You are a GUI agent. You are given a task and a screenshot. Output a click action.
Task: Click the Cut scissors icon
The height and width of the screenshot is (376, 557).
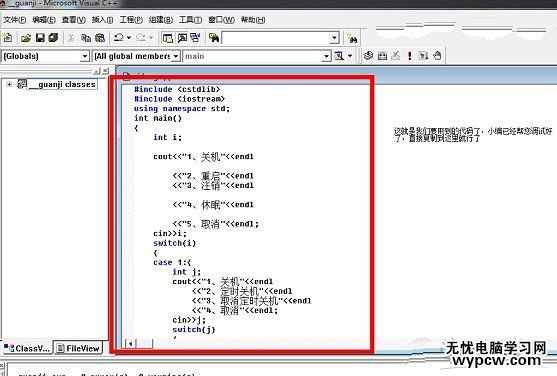pyautogui.click(x=71, y=38)
